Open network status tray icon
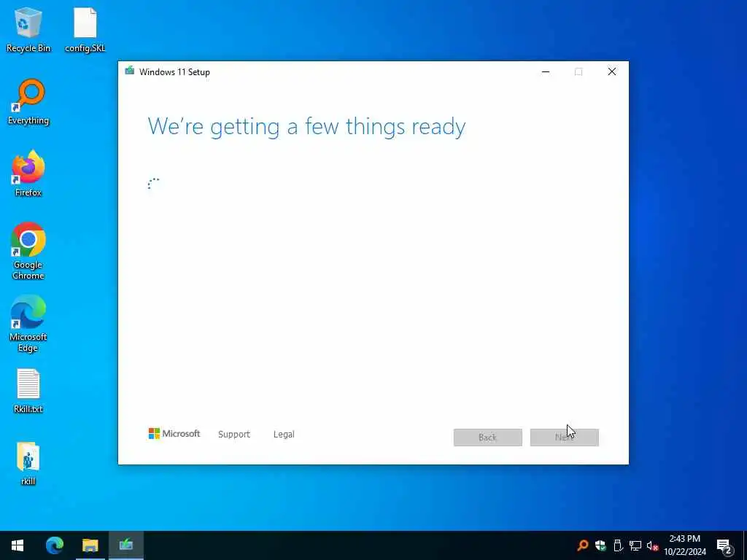The image size is (747, 560). point(635,545)
